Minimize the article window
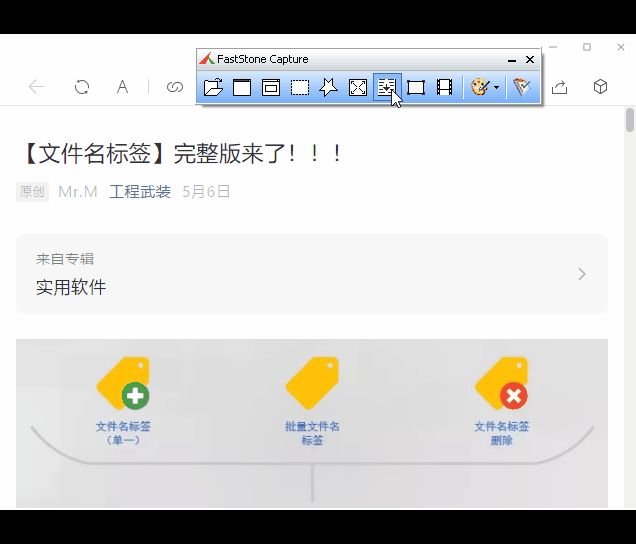 [552, 47]
